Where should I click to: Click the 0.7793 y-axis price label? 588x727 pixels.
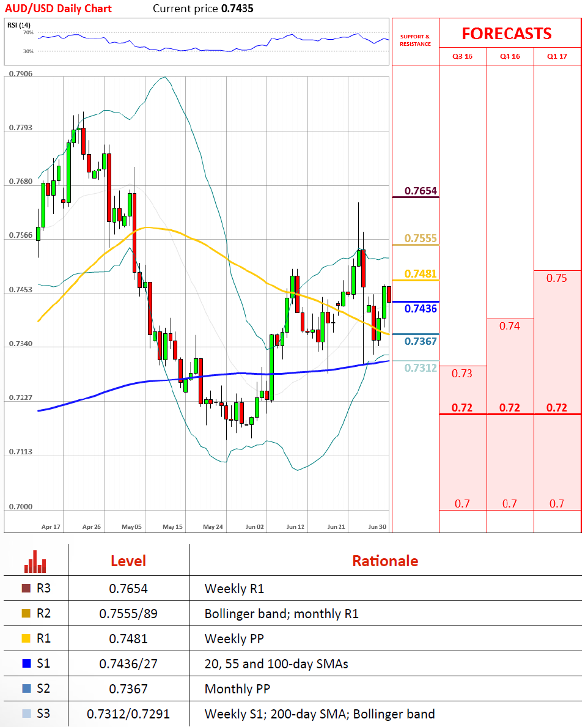pos(20,128)
